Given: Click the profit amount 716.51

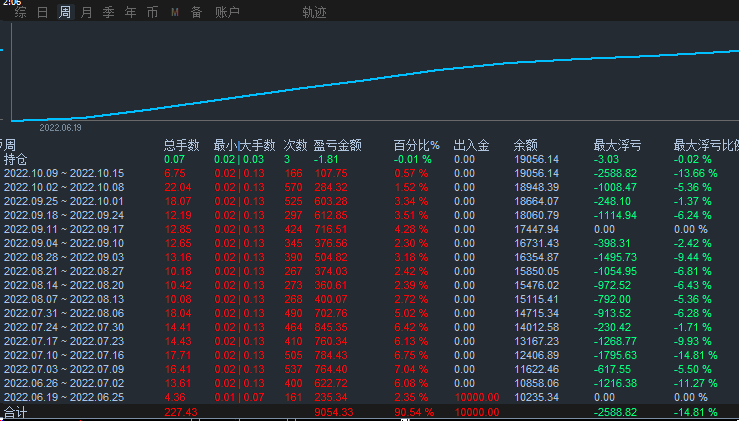Looking at the screenshot, I should click(x=330, y=229).
